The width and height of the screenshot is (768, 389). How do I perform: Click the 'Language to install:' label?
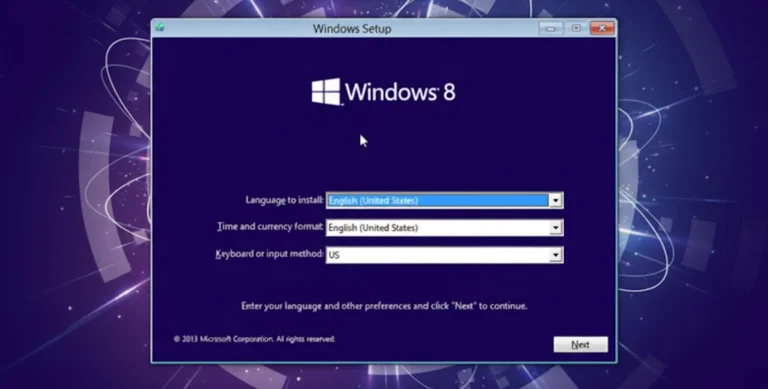click(x=284, y=200)
